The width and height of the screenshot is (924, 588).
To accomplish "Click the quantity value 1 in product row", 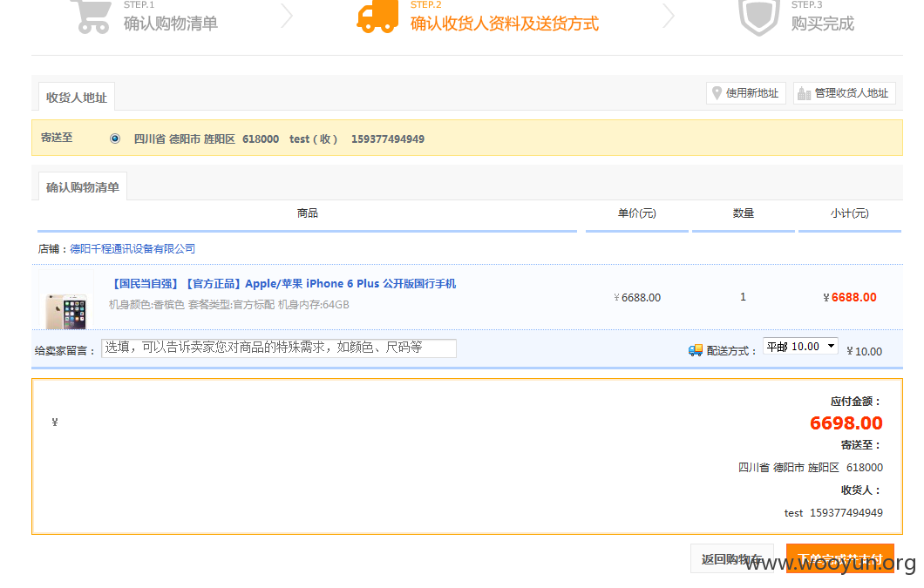I will coord(743,297).
